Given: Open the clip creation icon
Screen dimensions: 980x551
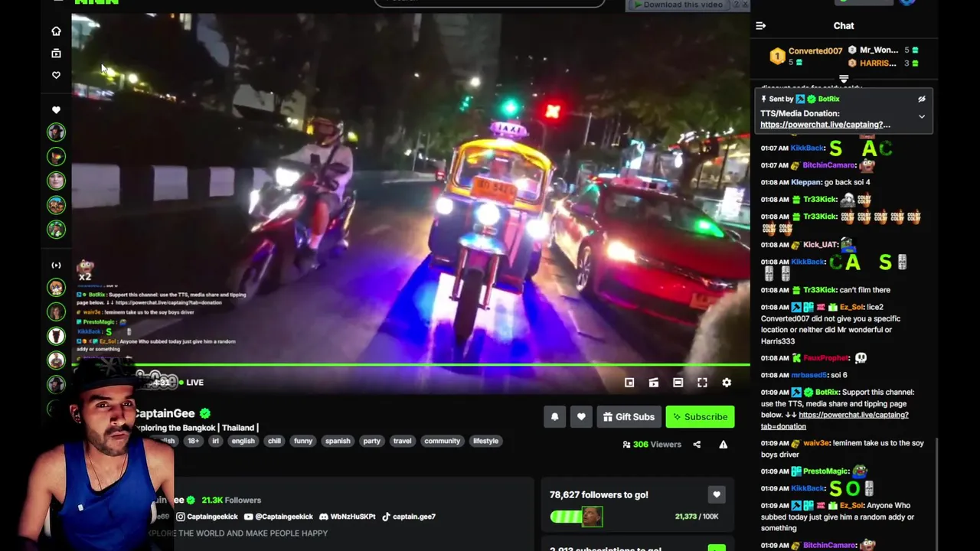Looking at the screenshot, I should [x=653, y=383].
